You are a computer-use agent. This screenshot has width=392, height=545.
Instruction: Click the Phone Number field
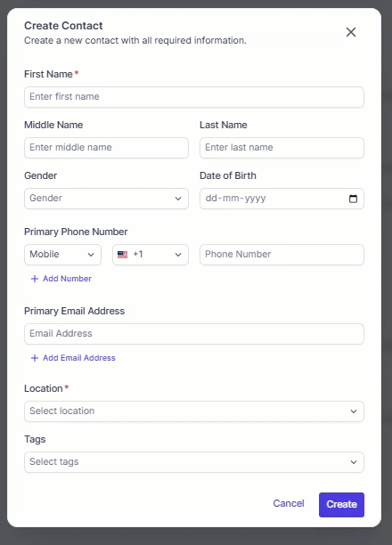point(282,255)
